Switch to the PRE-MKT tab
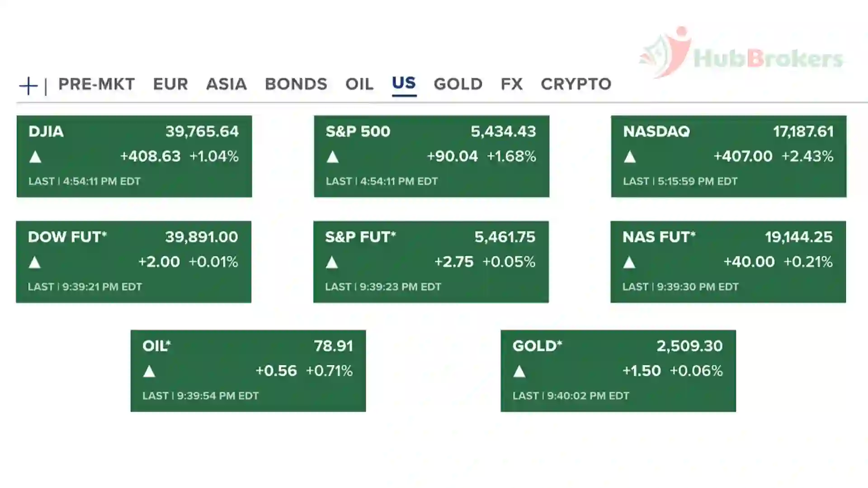868x488 pixels. [97, 84]
